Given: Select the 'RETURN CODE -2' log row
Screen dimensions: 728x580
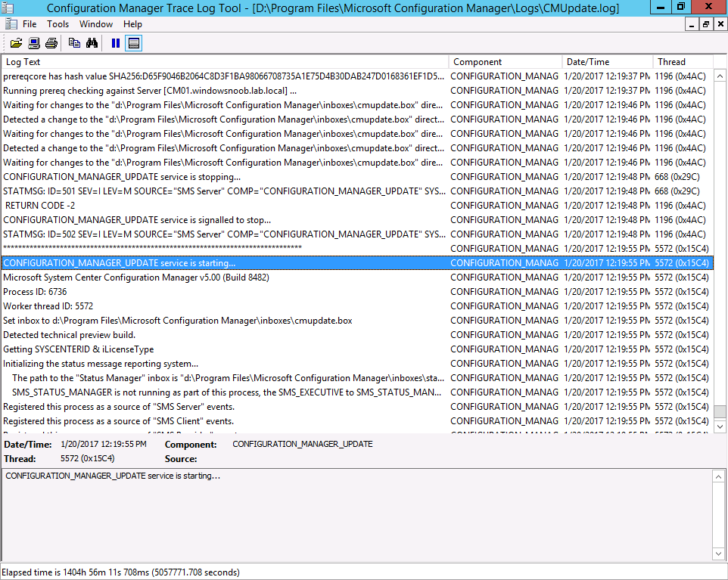Looking at the screenshot, I should tap(357, 206).
